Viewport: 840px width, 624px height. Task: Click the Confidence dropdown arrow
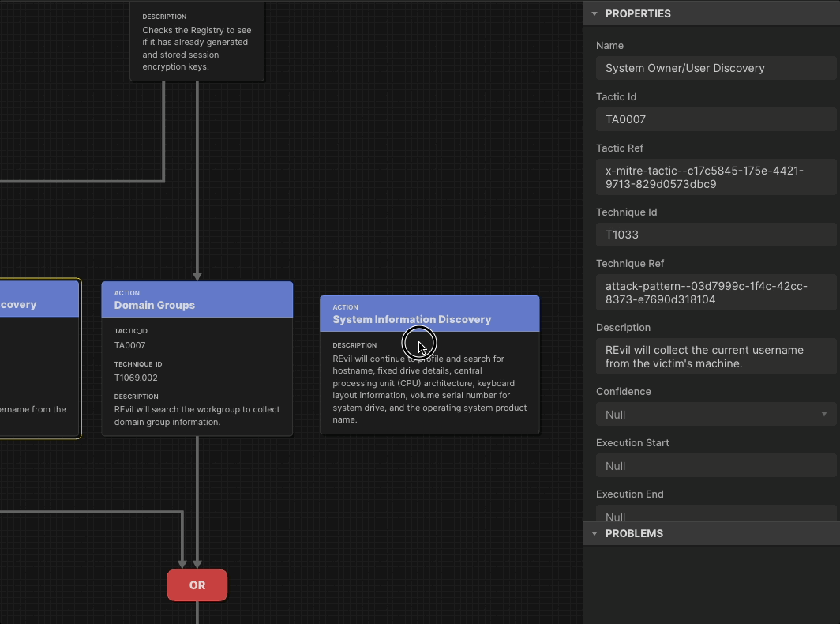coord(826,414)
